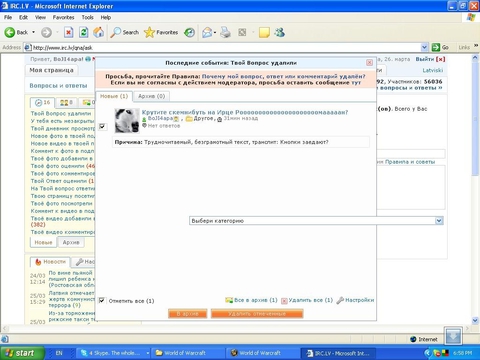Switch to the World of Warcraft game window
The height and width of the screenshot is (360, 480).
point(263,353)
